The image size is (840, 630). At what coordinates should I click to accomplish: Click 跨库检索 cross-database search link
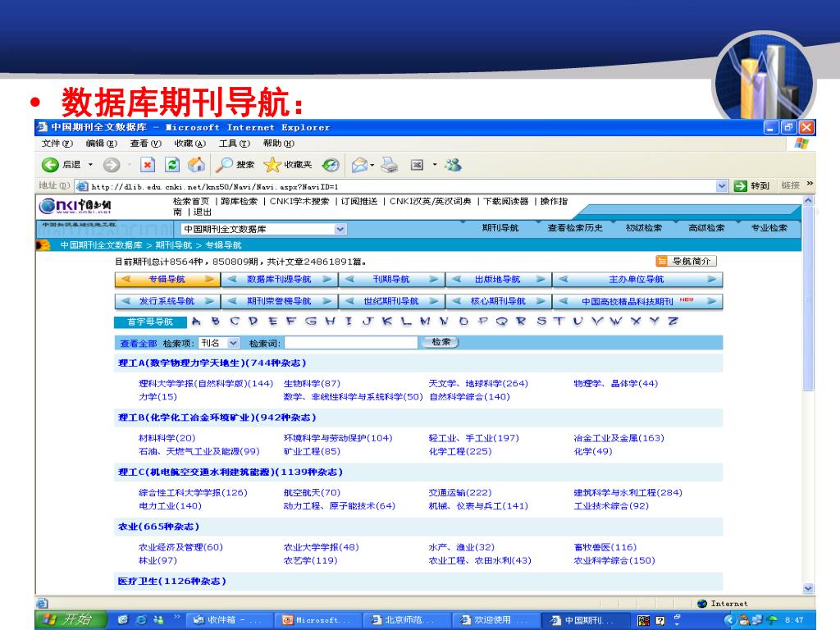(239, 201)
